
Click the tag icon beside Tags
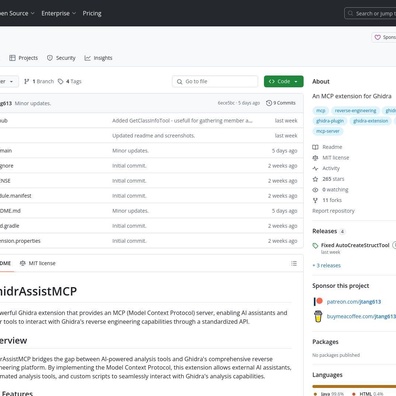click(61, 81)
